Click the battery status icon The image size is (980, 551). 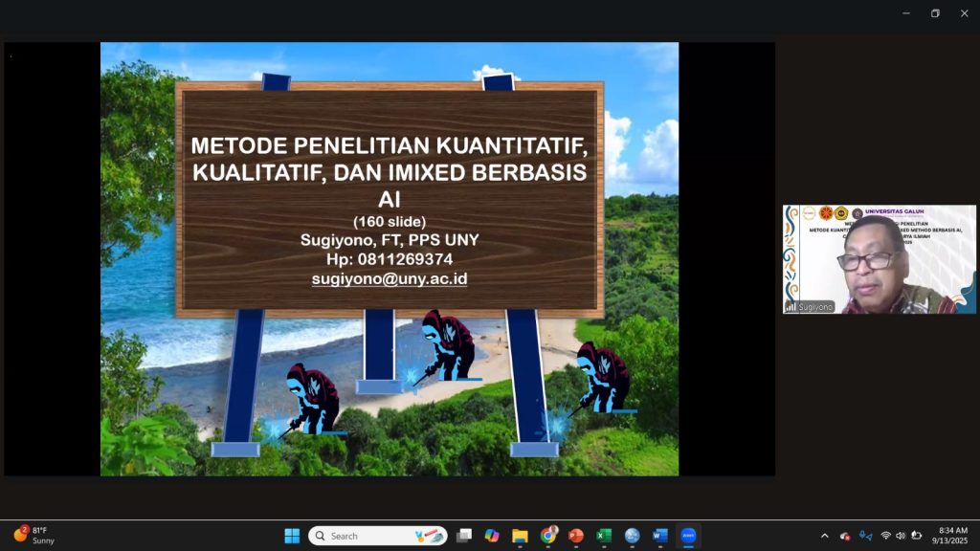tap(916, 536)
